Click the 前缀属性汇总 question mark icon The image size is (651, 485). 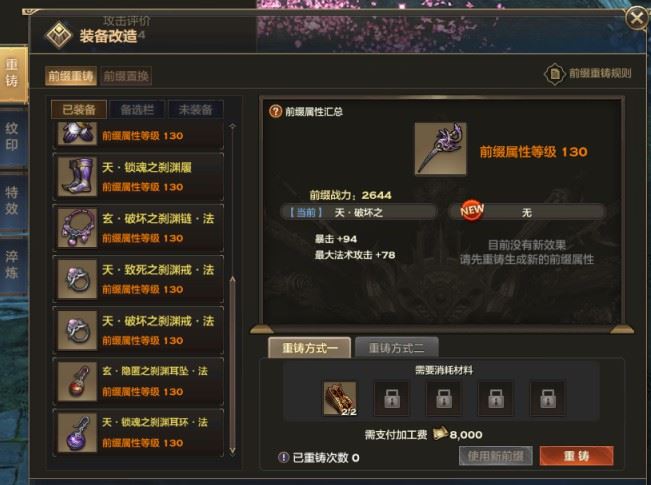[x=275, y=111]
